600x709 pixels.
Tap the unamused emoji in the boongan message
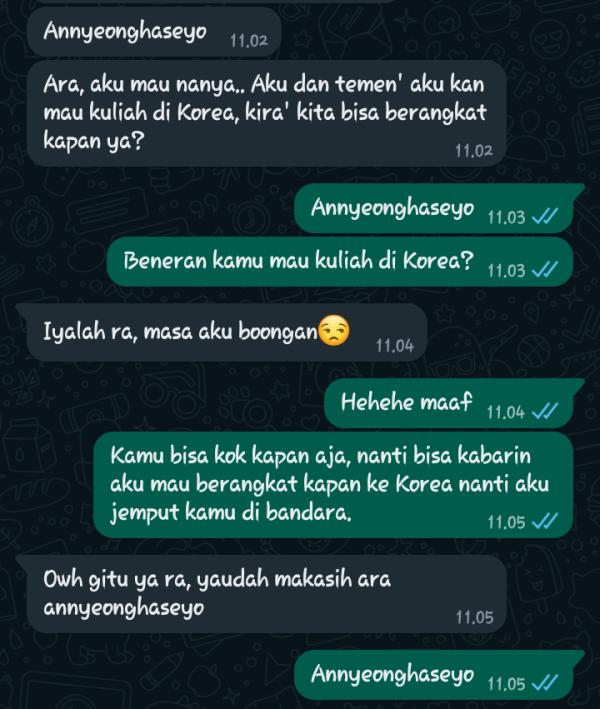pyautogui.click(x=334, y=331)
